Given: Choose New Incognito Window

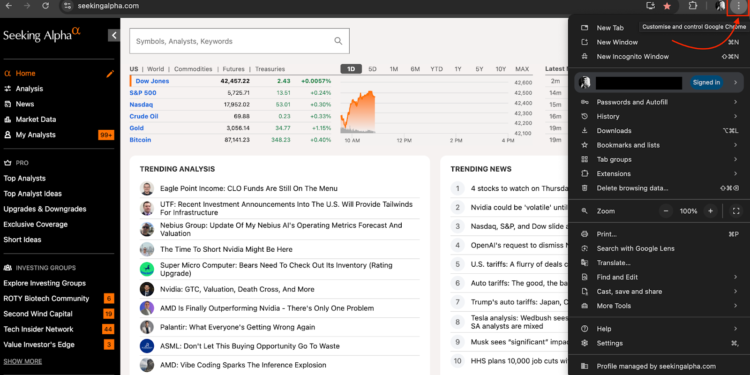Looking at the screenshot, I should click(x=659, y=56).
